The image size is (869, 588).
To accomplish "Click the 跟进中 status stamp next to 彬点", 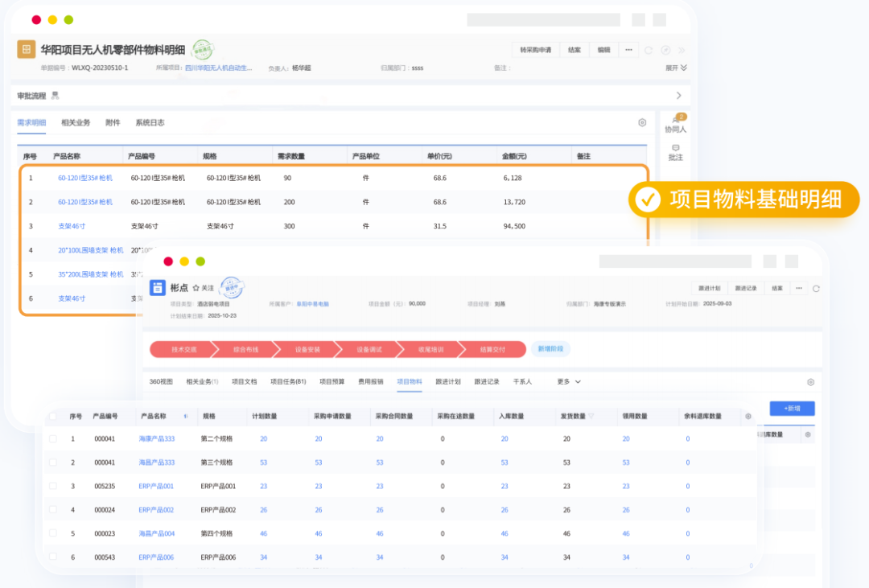I will click(x=231, y=287).
